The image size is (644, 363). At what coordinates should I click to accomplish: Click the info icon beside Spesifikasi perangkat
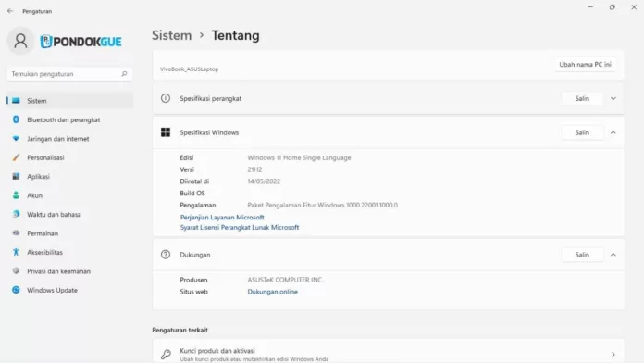tap(166, 98)
